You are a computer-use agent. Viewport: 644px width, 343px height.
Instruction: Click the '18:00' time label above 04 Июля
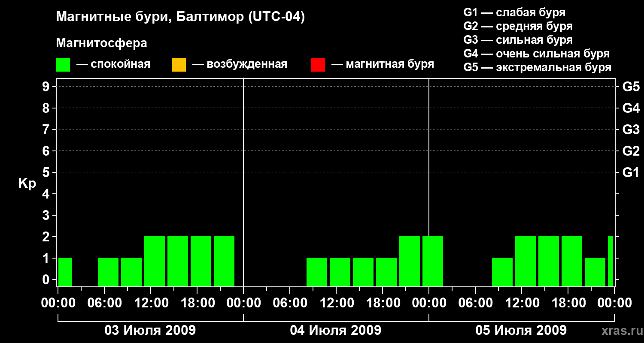click(x=383, y=303)
